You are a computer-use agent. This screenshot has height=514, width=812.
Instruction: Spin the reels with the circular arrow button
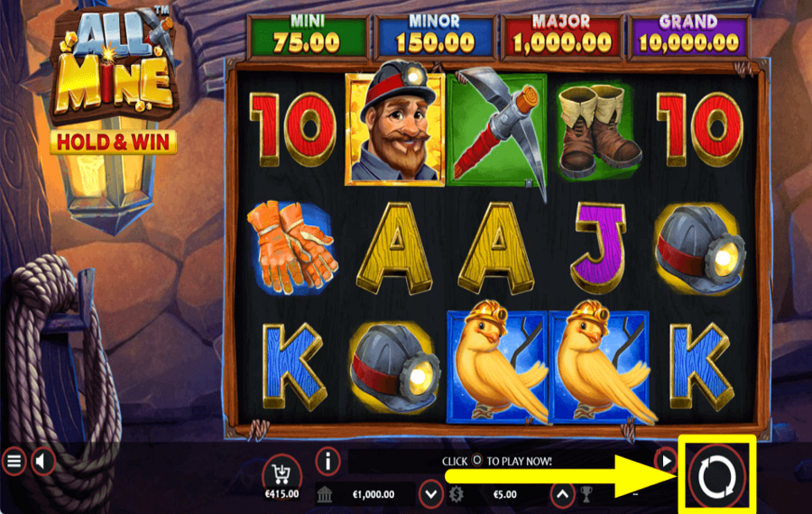pyautogui.click(x=716, y=477)
